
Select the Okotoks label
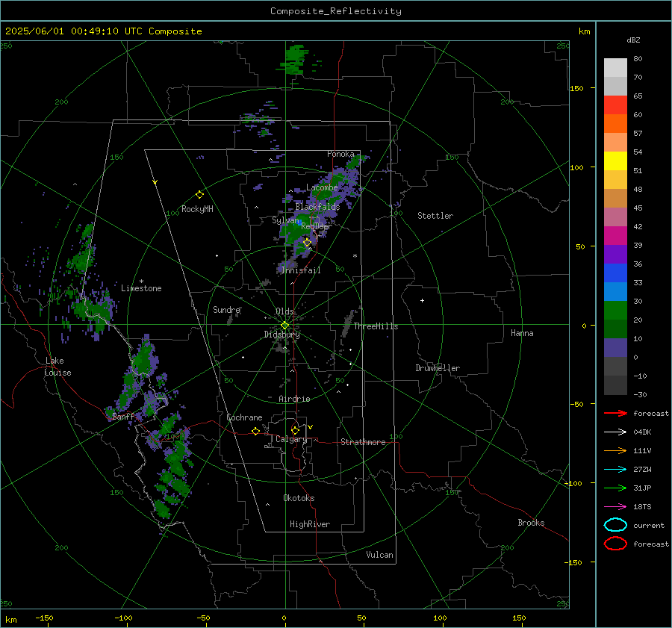point(299,498)
